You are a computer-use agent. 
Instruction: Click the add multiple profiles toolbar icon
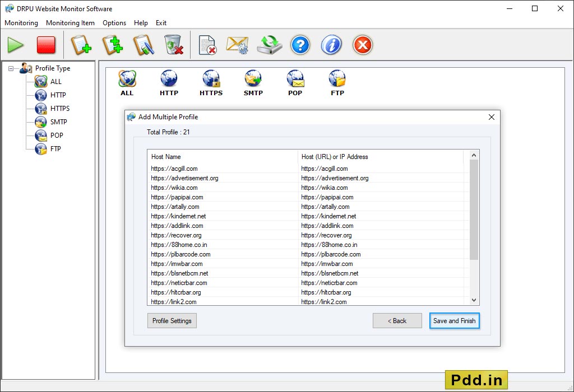click(x=112, y=45)
